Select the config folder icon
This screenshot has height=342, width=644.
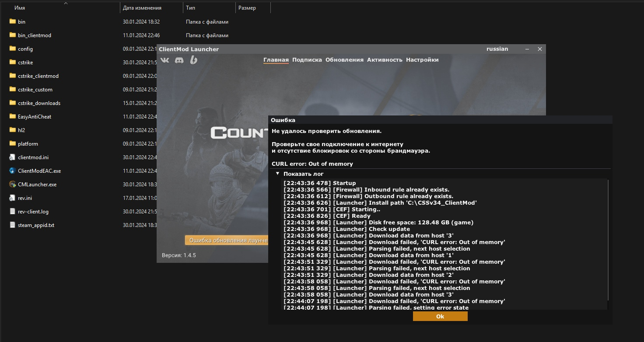(x=12, y=49)
